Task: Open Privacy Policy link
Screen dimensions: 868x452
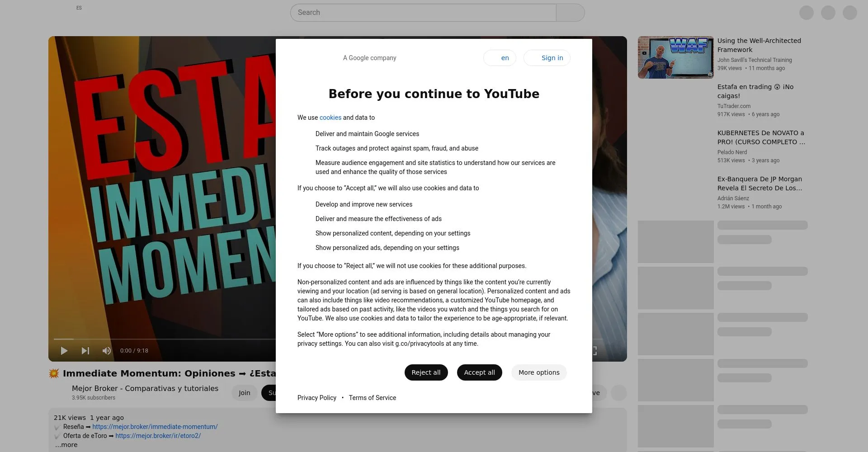Action: (x=317, y=398)
